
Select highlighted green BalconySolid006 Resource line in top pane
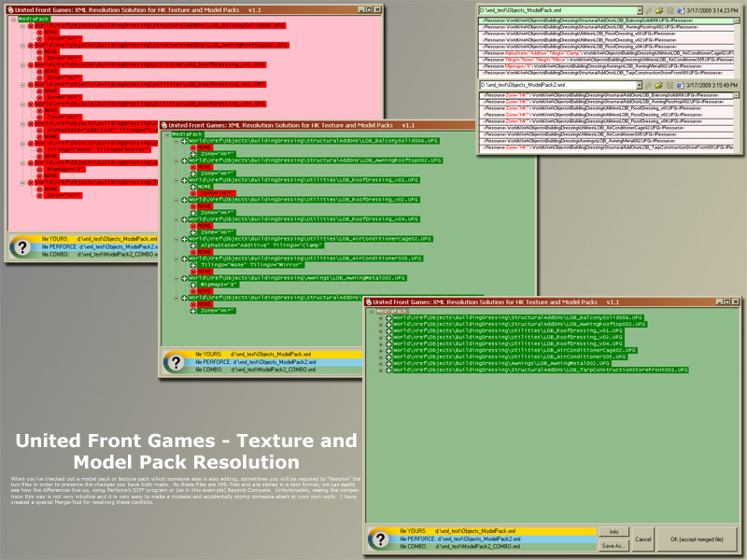click(x=605, y=21)
